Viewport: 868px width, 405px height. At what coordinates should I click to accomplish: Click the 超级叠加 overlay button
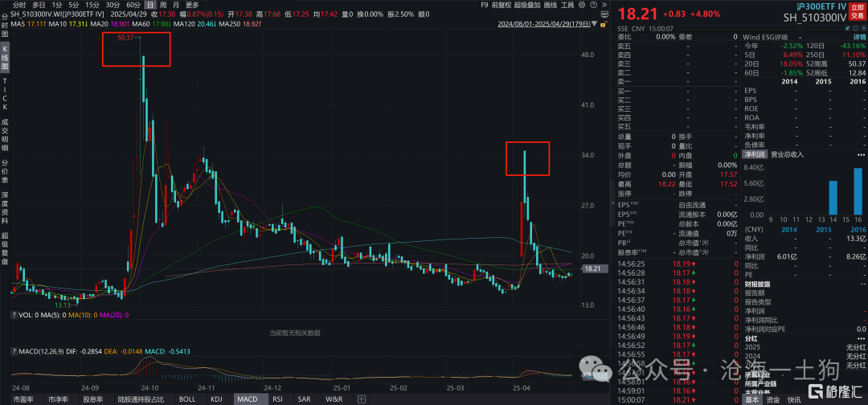point(527,5)
